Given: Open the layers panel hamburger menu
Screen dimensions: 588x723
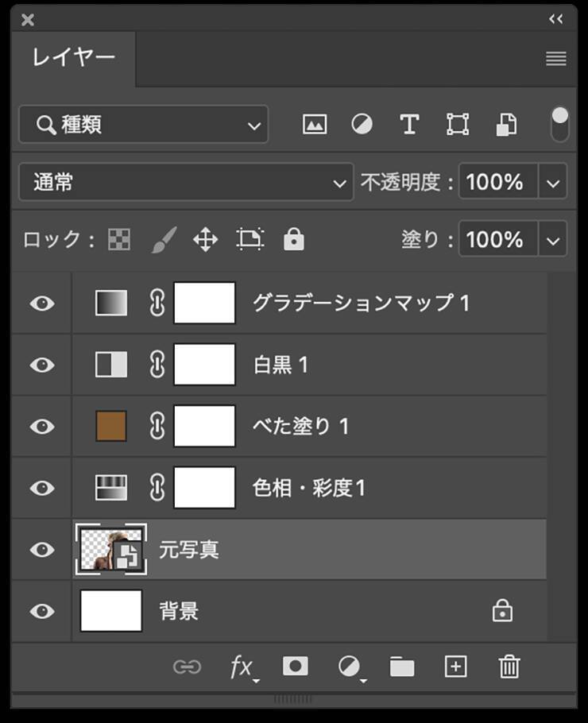Looking at the screenshot, I should tap(556, 59).
